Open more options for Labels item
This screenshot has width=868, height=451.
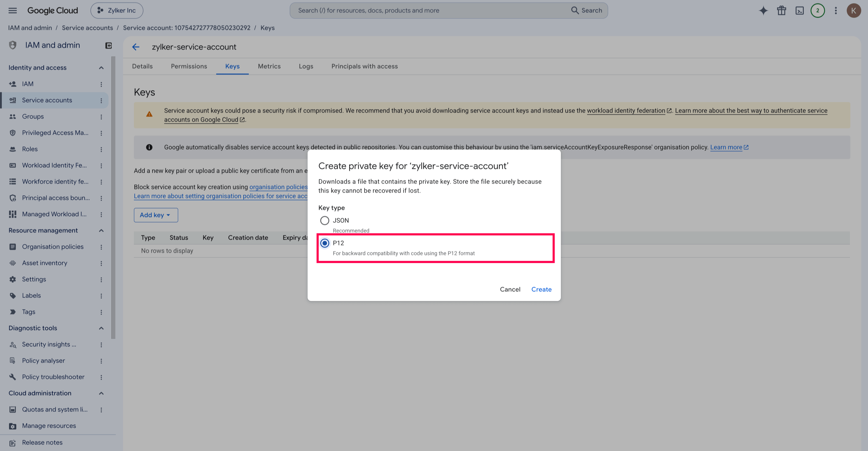point(101,296)
